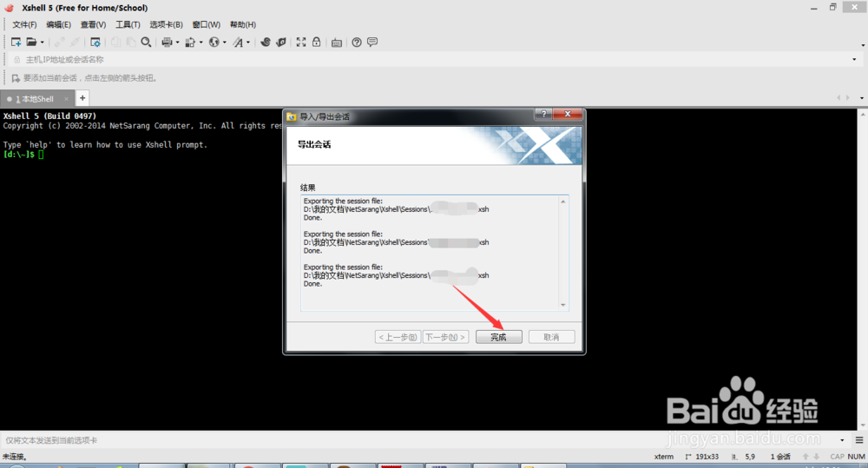This screenshot has height=468, width=868.
Task: Open the Key Mapping keyboard icon
Action: click(x=337, y=43)
